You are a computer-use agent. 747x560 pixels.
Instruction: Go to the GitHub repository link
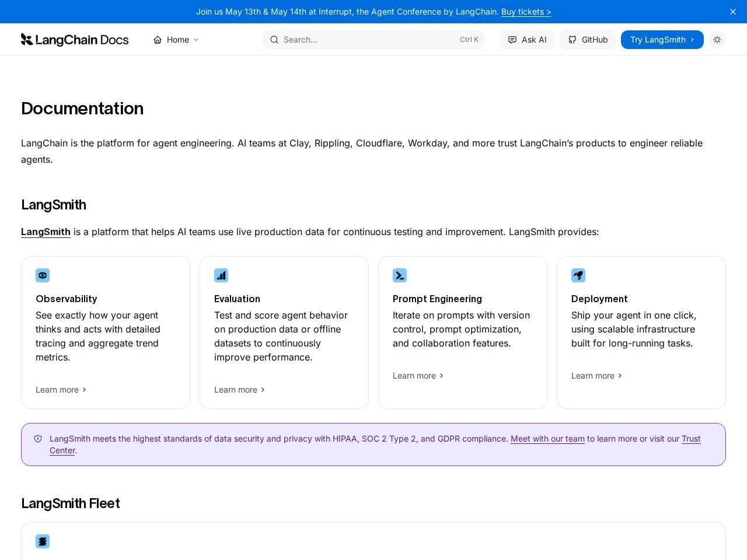tap(588, 40)
